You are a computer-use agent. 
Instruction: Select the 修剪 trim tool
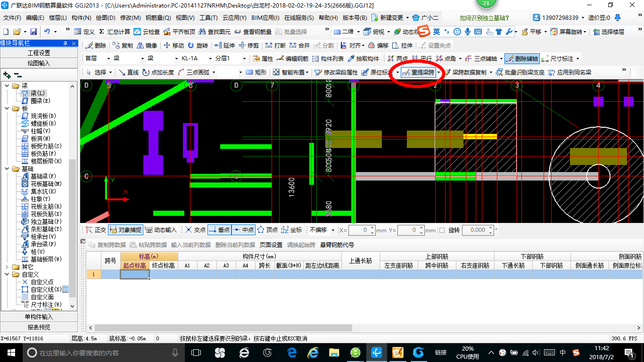click(x=248, y=46)
